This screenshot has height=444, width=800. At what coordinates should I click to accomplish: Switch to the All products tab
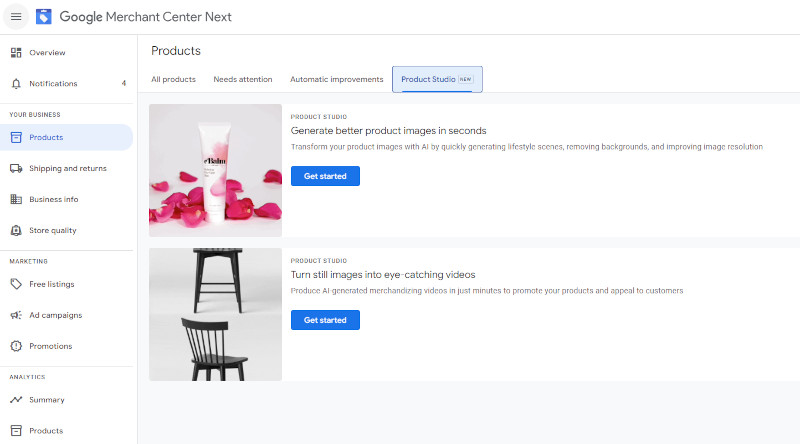173,79
